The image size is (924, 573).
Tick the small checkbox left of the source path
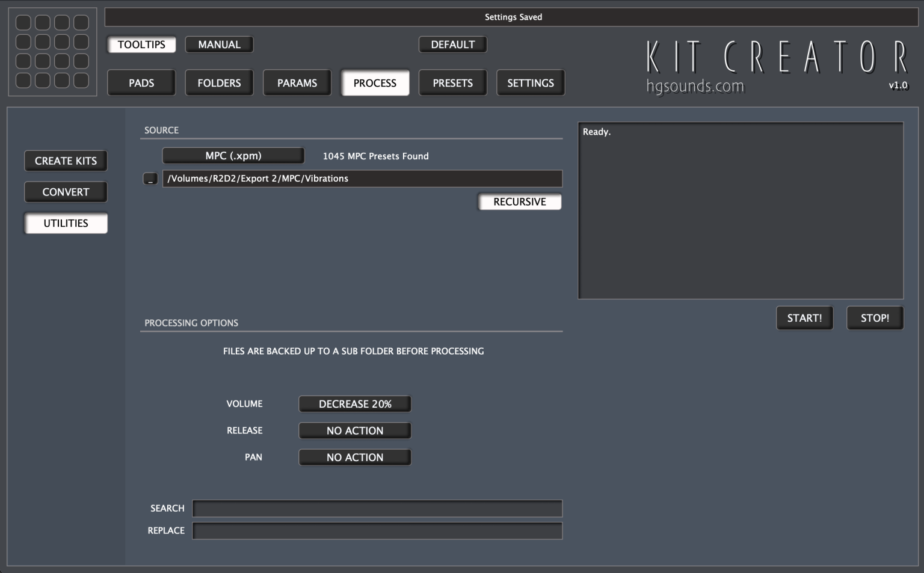pyautogui.click(x=150, y=179)
